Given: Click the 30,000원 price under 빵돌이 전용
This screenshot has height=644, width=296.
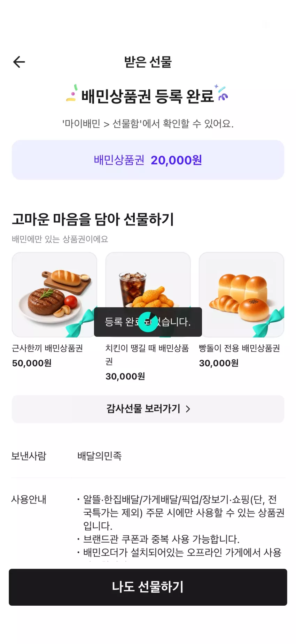Looking at the screenshot, I should click(219, 363).
